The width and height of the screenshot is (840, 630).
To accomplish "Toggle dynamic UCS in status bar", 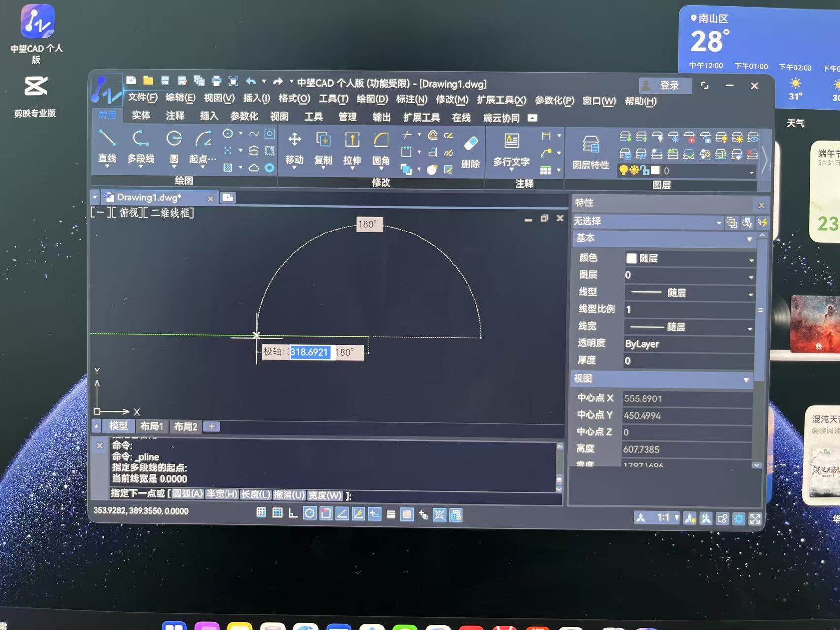I will coord(358,514).
